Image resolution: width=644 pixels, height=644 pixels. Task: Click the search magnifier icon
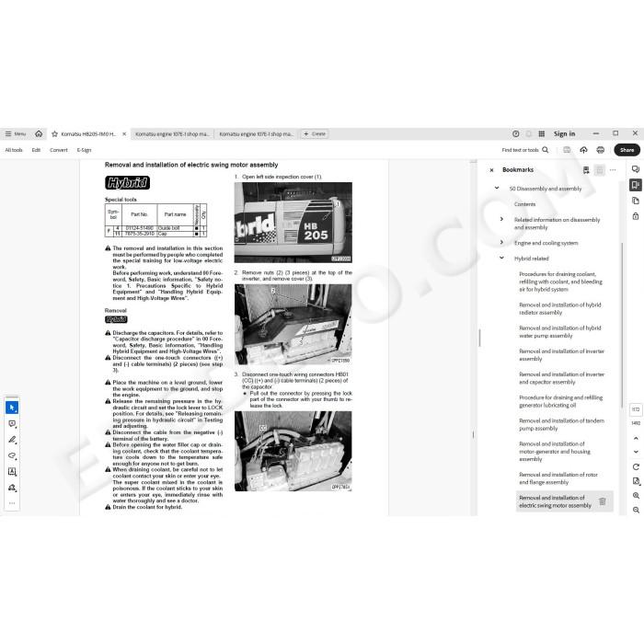click(545, 150)
